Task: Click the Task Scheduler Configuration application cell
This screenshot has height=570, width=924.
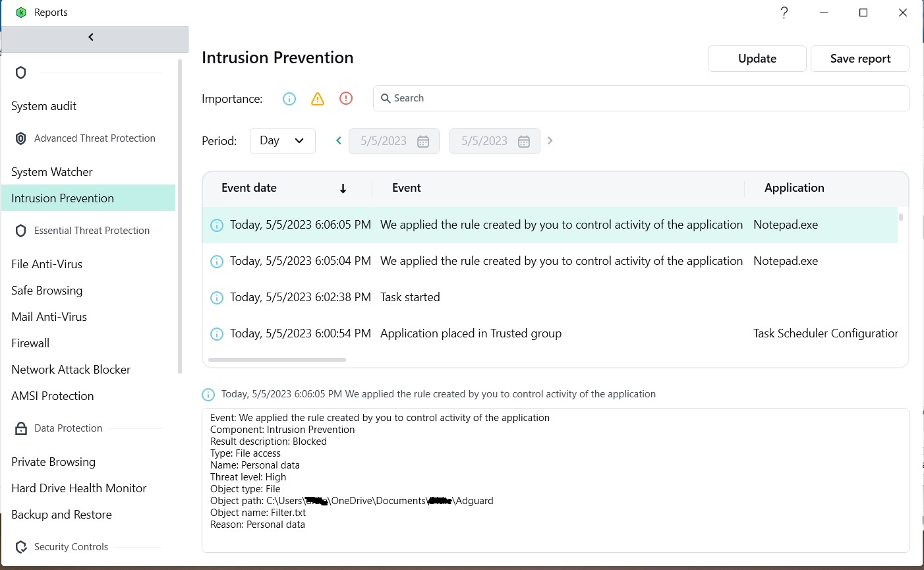Action: pyautogui.click(x=825, y=333)
